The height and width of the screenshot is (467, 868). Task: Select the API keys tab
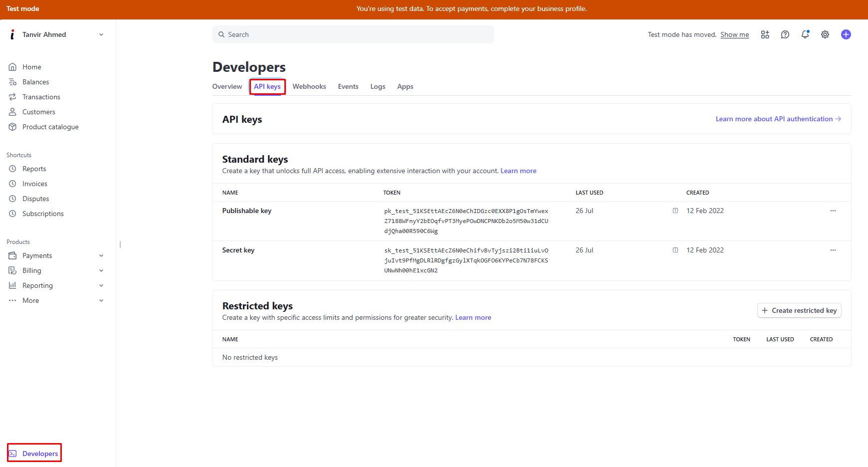[x=267, y=86]
